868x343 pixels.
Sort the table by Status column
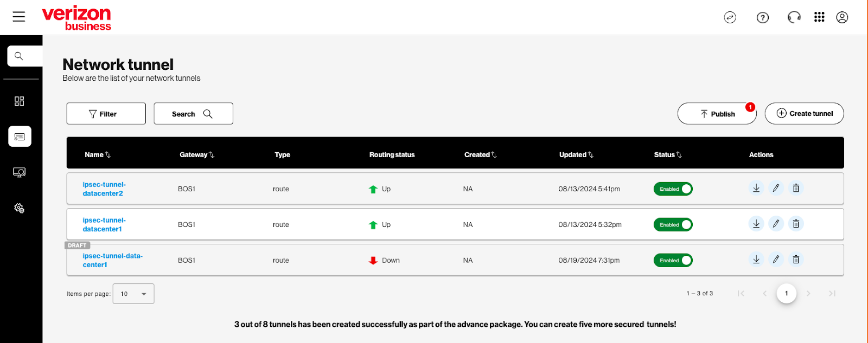[x=668, y=155]
